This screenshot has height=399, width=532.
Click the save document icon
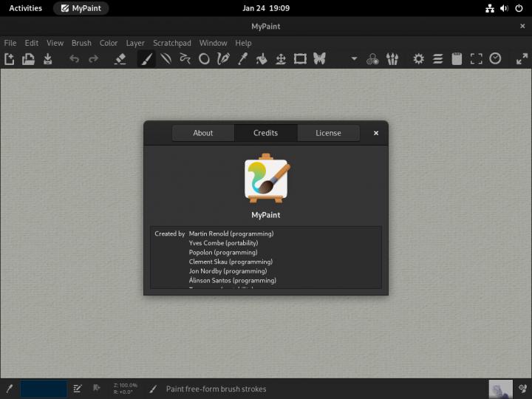(x=48, y=59)
